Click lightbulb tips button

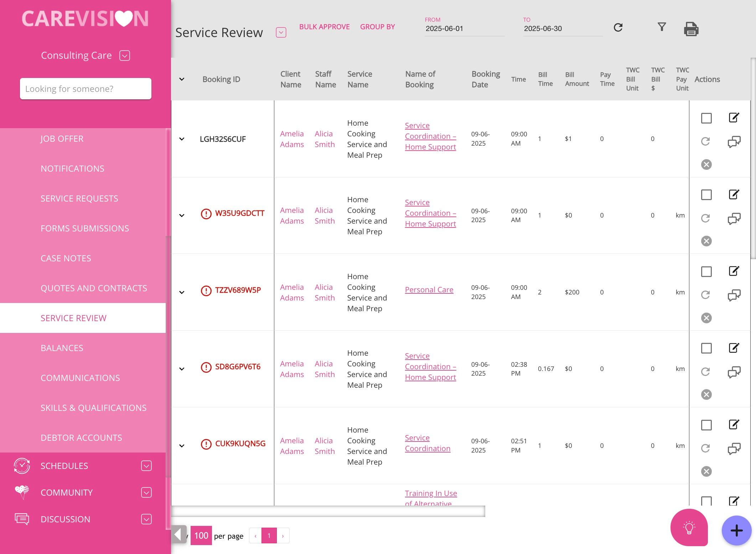pos(689,528)
